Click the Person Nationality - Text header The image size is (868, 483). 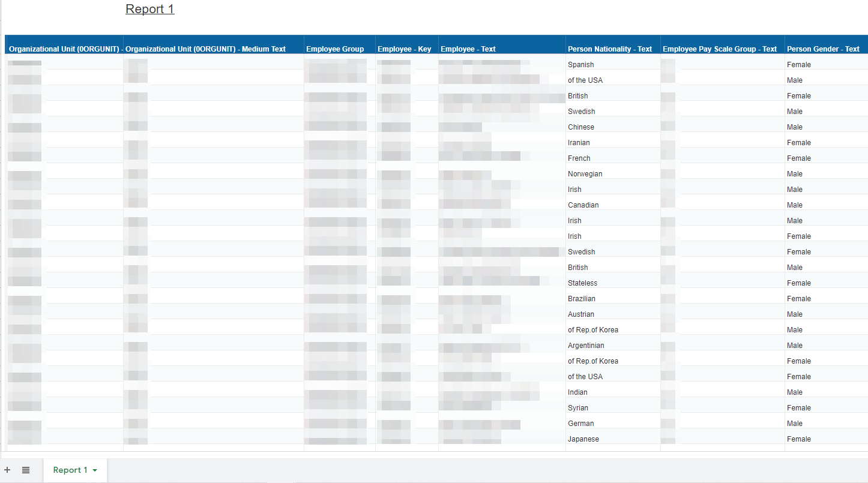(610, 49)
